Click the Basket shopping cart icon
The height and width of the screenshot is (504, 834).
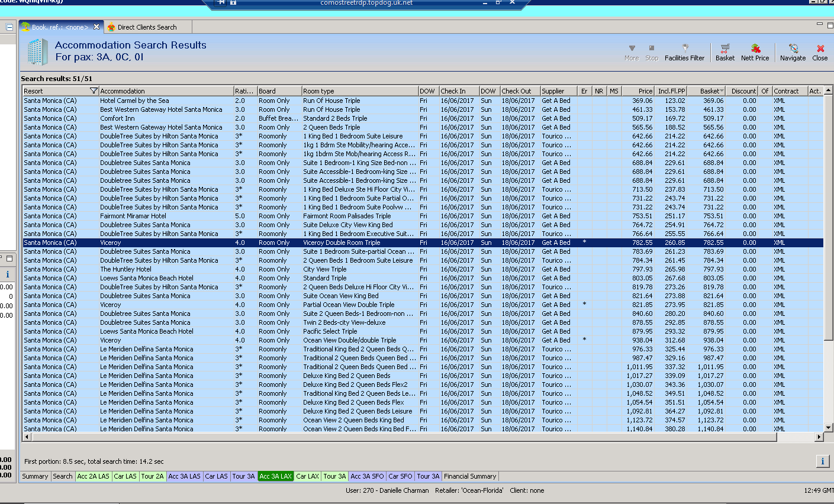pos(724,52)
